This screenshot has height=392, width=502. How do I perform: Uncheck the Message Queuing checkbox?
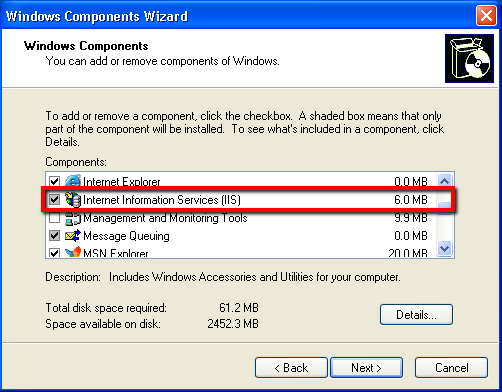click(x=54, y=236)
